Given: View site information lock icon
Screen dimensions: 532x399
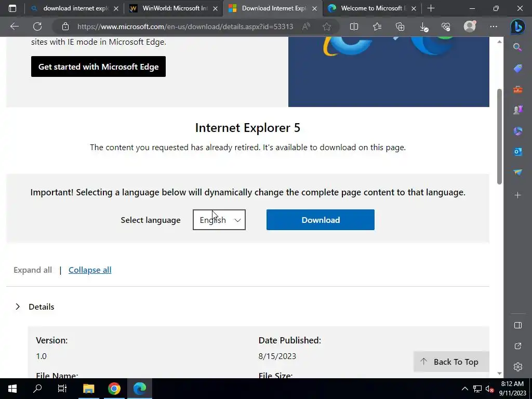Looking at the screenshot, I should pos(65,26).
